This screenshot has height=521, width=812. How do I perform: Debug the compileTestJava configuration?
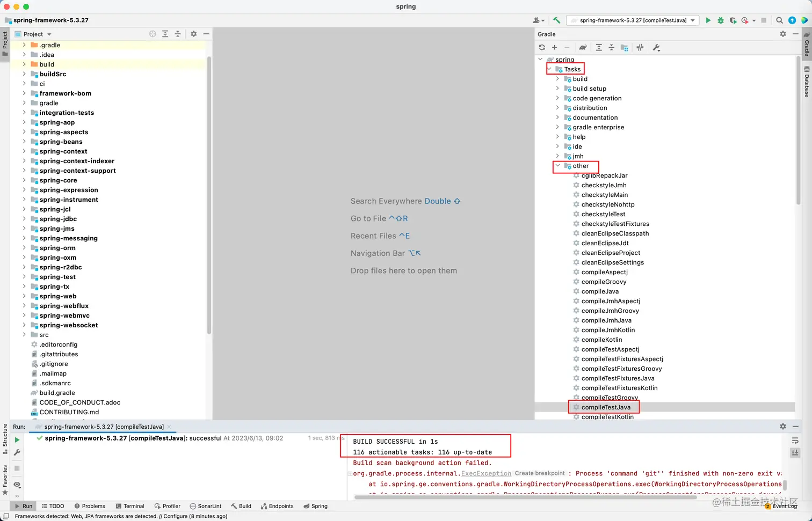pos(721,20)
